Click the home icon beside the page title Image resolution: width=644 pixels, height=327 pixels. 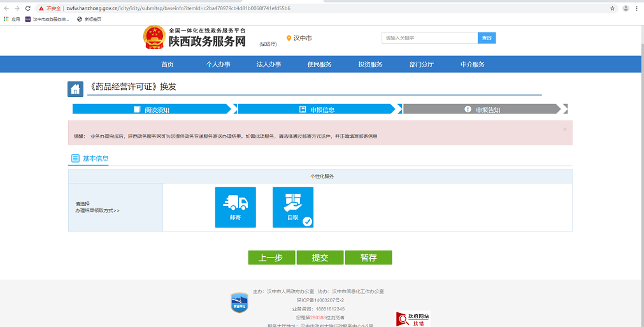tap(75, 89)
